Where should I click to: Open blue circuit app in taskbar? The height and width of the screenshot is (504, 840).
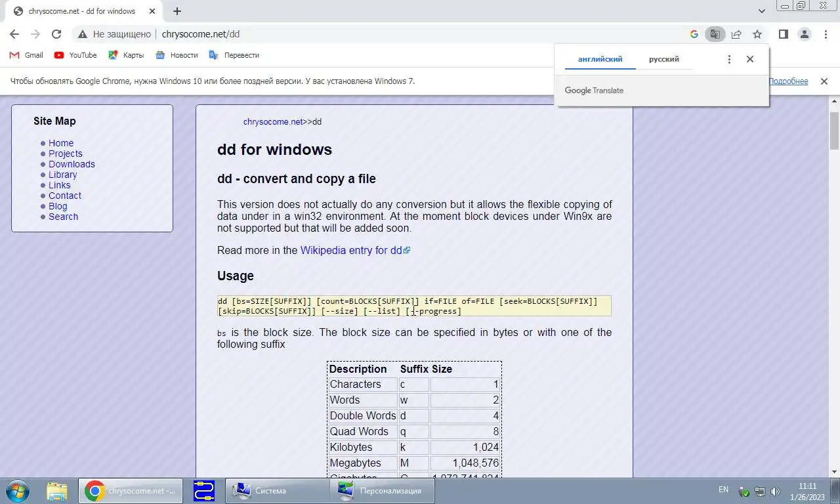204,490
